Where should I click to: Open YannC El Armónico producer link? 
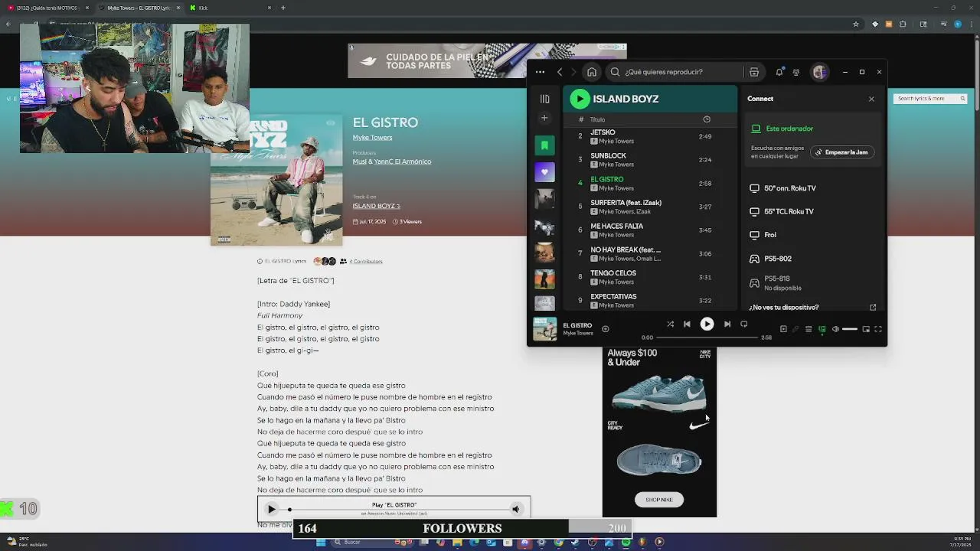point(403,161)
